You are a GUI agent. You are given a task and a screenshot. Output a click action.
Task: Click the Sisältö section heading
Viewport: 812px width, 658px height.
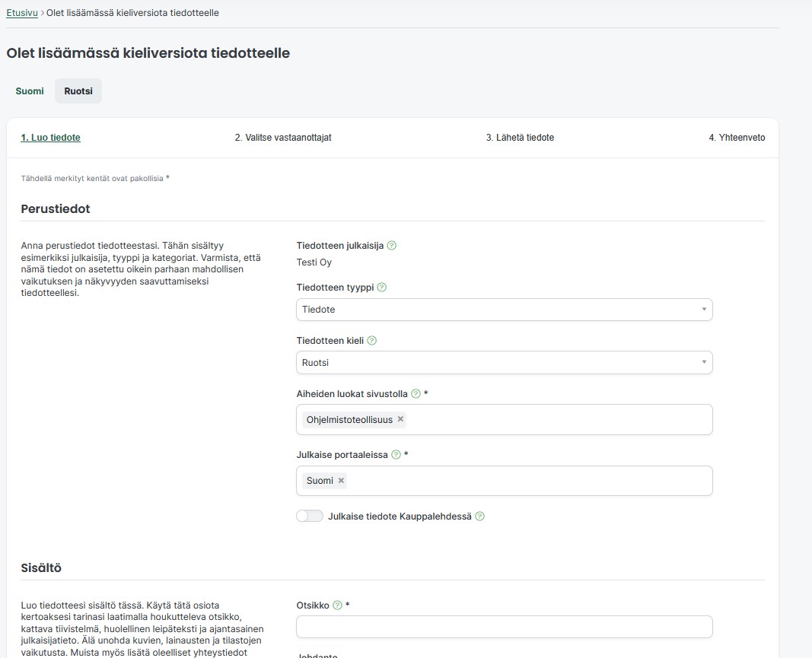pyautogui.click(x=41, y=568)
